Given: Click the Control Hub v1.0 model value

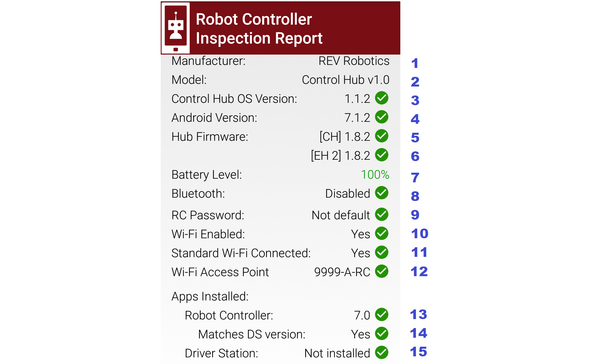Looking at the screenshot, I should [345, 80].
